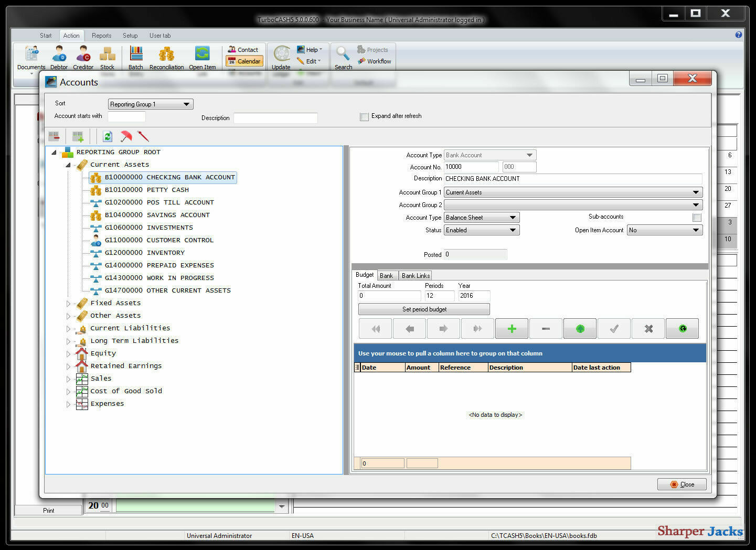The width and height of the screenshot is (756, 550).
Task: Click the green up arrow edit button
Action: [x=580, y=329]
